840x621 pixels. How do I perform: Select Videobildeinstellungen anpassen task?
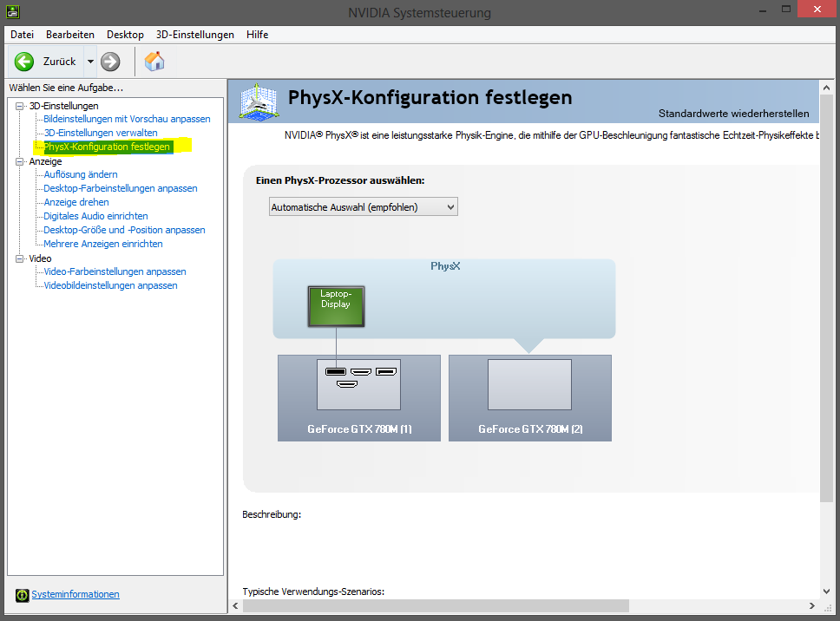click(110, 286)
